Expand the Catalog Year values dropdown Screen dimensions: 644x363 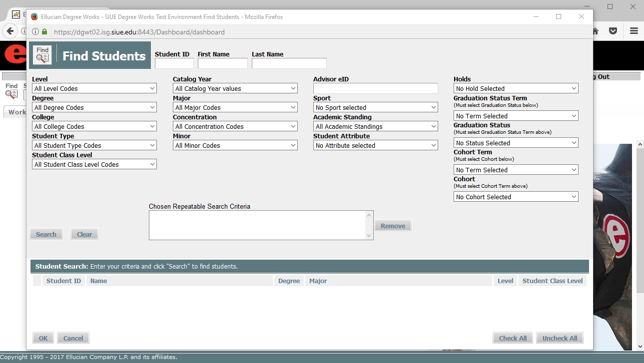tap(235, 88)
